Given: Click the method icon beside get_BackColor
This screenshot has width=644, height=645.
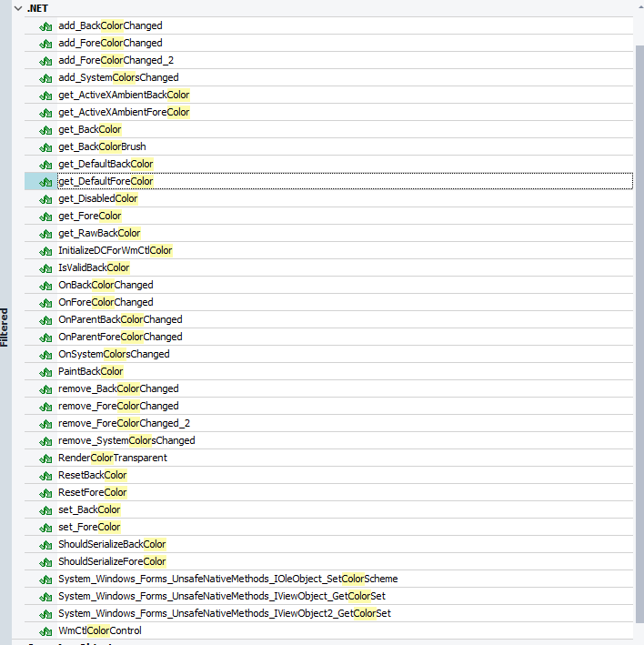Looking at the screenshot, I should [45, 129].
